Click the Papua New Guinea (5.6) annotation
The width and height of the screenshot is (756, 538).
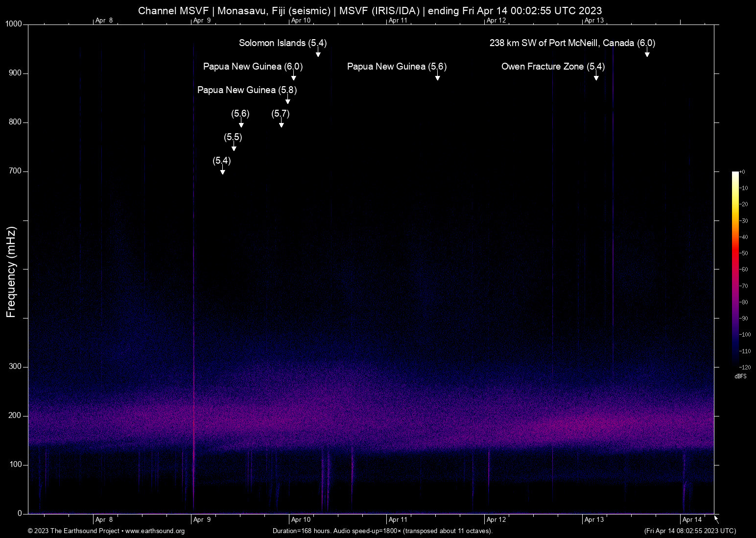[x=397, y=66]
